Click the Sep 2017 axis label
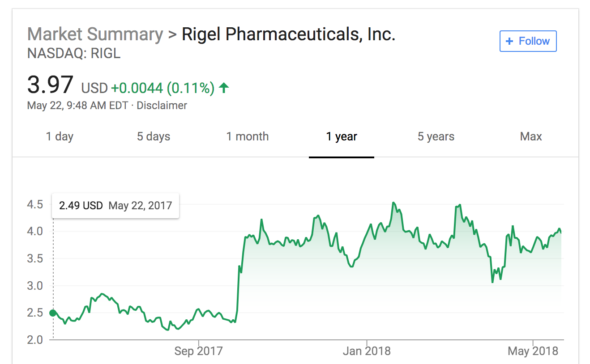Screen dimensions: 590x364 [x=198, y=351]
